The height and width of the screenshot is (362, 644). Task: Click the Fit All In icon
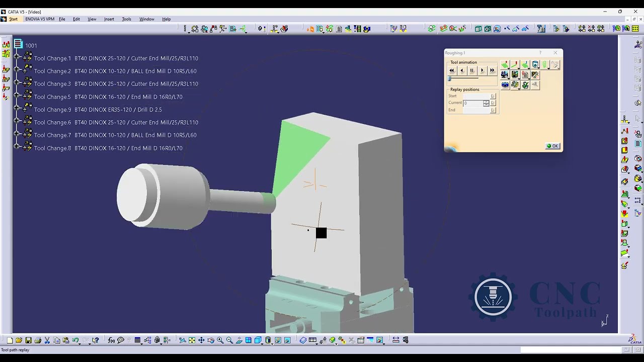[192, 340]
